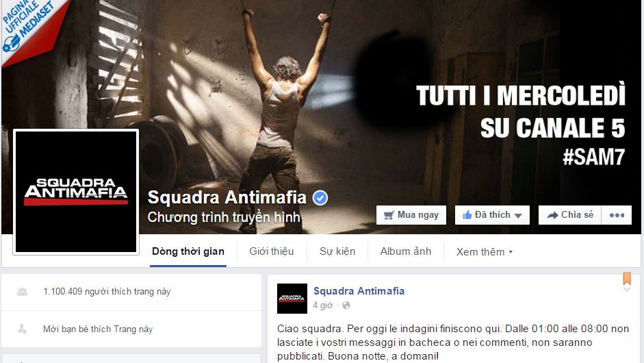This screenshot has height=363, width=644.
Task: Expand the small chevron under the post bookmark
Action: pyautogui.click(x=627, y=290)
